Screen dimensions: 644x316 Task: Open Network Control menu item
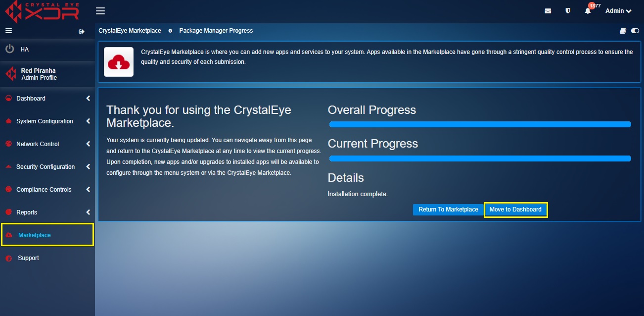(38, 144)
